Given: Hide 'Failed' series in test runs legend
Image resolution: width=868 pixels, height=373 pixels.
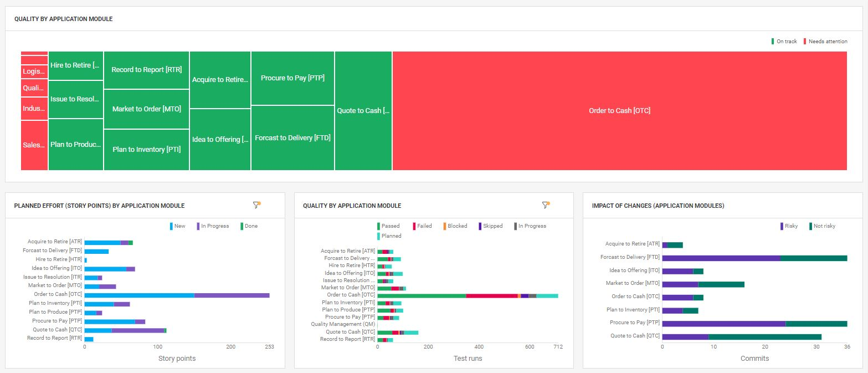Looking at the screenshot, I should [424, 226].
